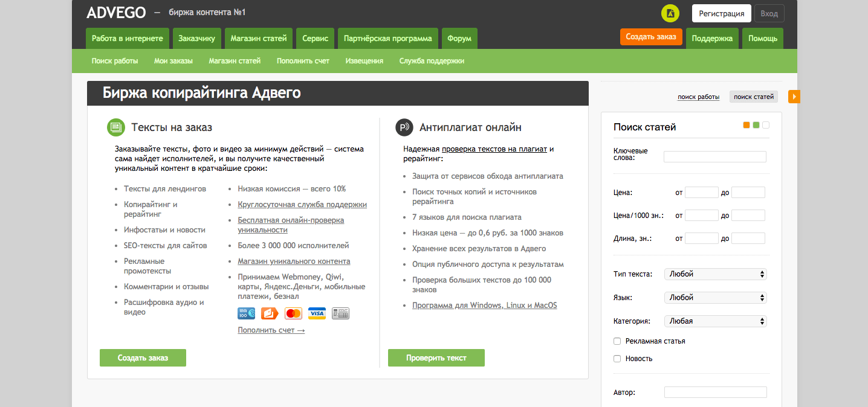Open Программа для Windows, Linux и MacOS link
Image resolution: width=868 pixels, height=407 pixels.
(x=485, y=306)
